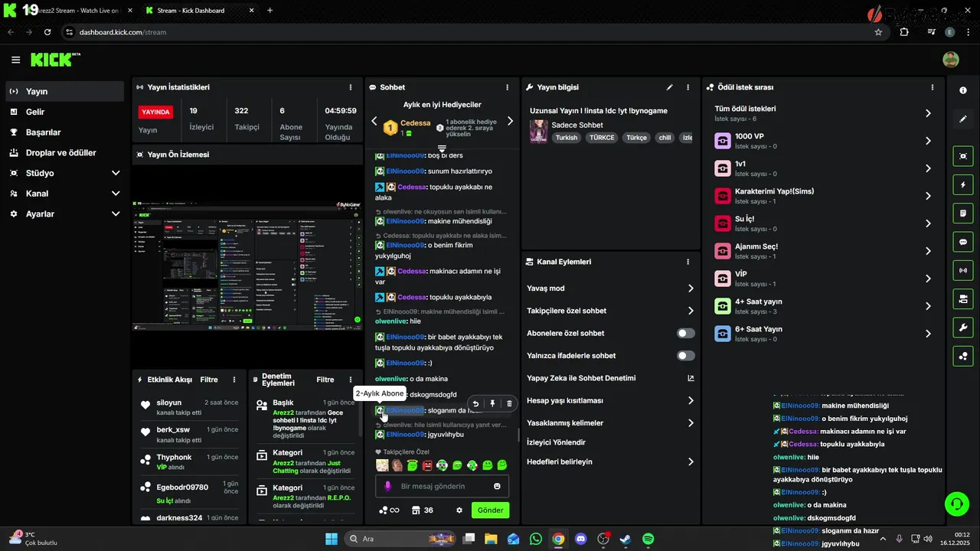Click the broadcast signal icon in right sidebar
The width and height of the screenshot is (980, 551).
click(x=962, y=270)
